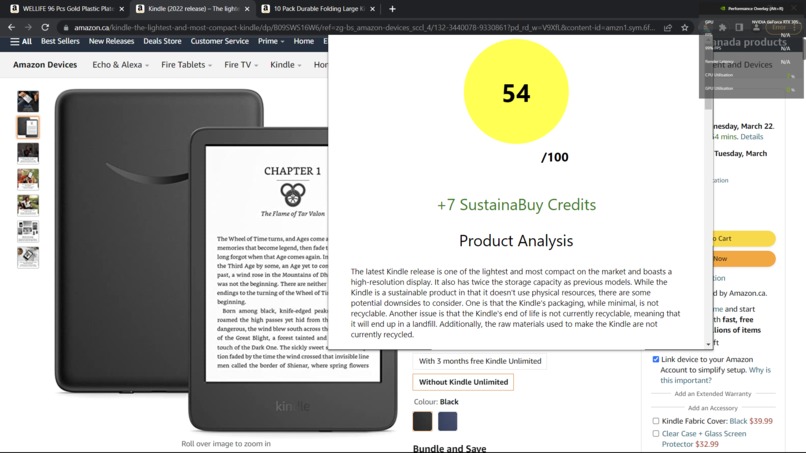
Task: Open the Chrome profile avatar
Action: (756, 27)
